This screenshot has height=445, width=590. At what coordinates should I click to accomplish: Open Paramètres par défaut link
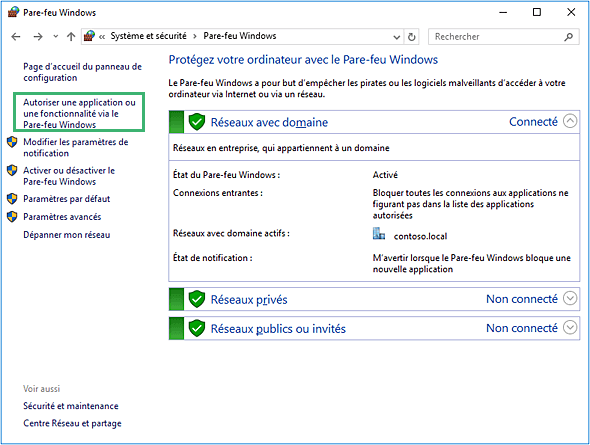[67, 199]
